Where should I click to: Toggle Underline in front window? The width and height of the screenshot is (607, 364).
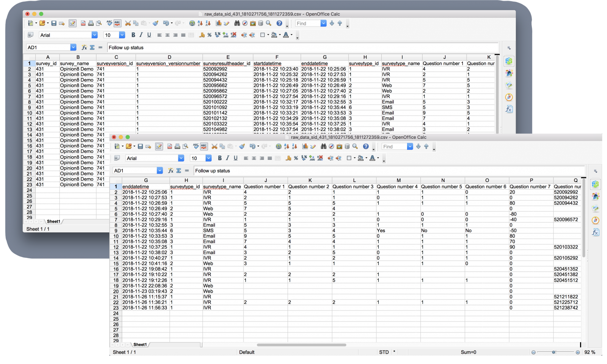coord(236,158)
